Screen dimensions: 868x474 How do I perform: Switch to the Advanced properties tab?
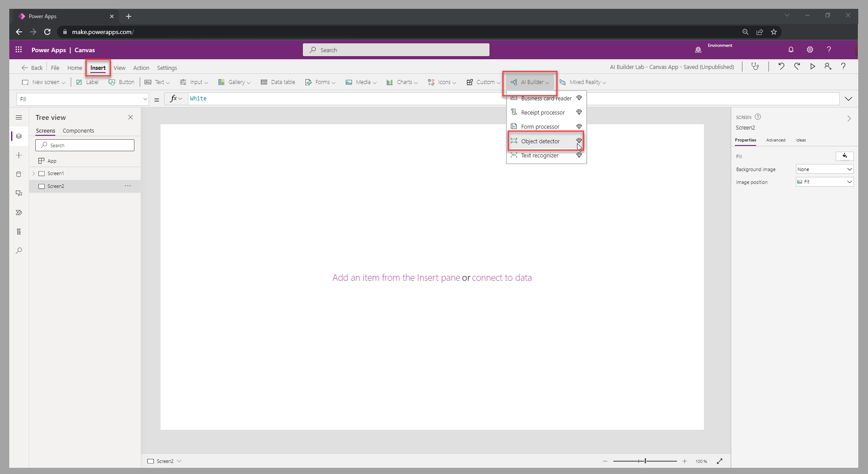[776, 140]
